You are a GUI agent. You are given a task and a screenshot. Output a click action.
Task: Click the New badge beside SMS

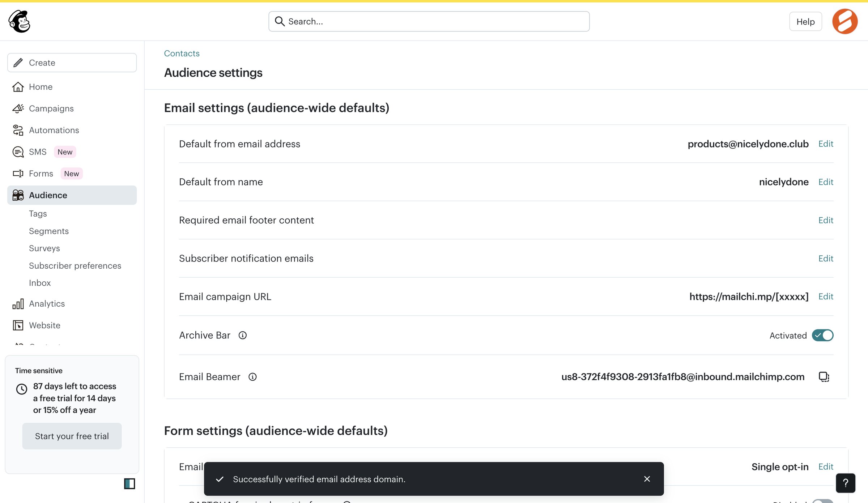65,152
